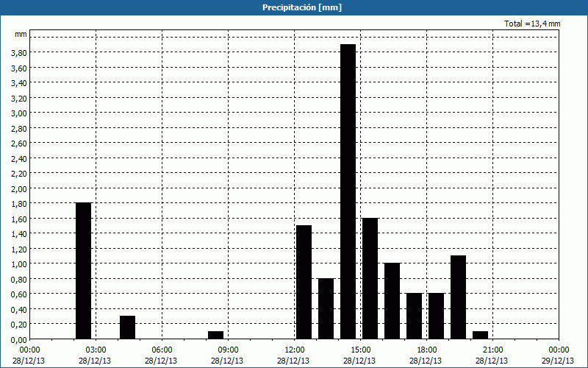This screenshot has width=588, height=368.
Task: Select the '3,40' y-axis value
Action: 19,83
